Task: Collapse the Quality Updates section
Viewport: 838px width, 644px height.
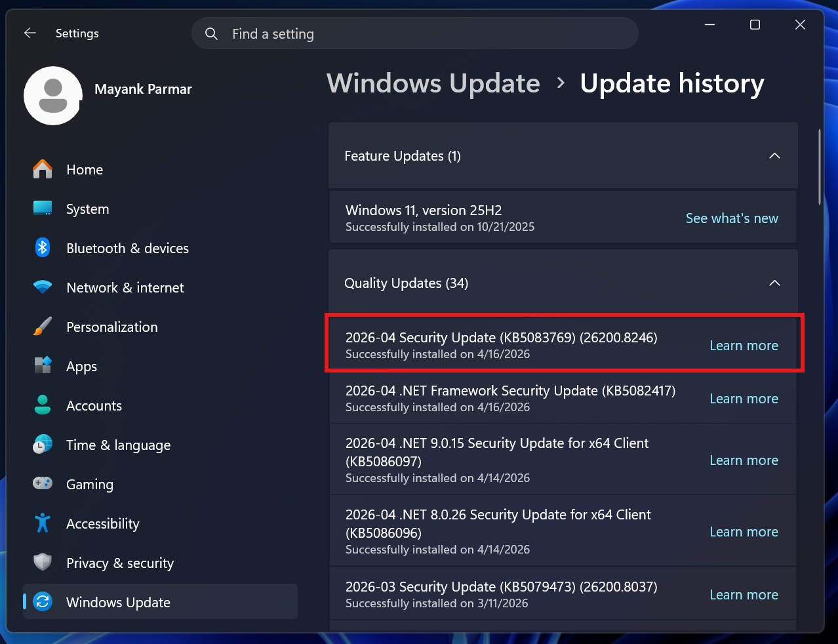Action: (x=774, y=283)
